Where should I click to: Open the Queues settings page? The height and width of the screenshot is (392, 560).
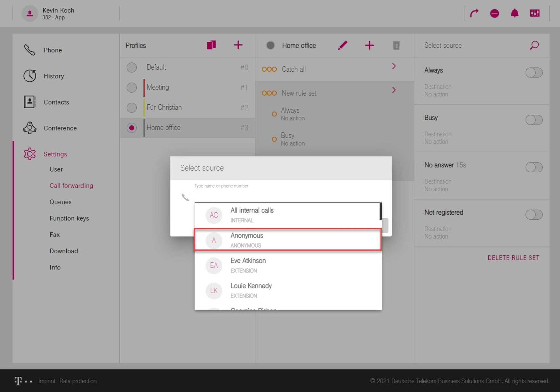tap(60, 202)
